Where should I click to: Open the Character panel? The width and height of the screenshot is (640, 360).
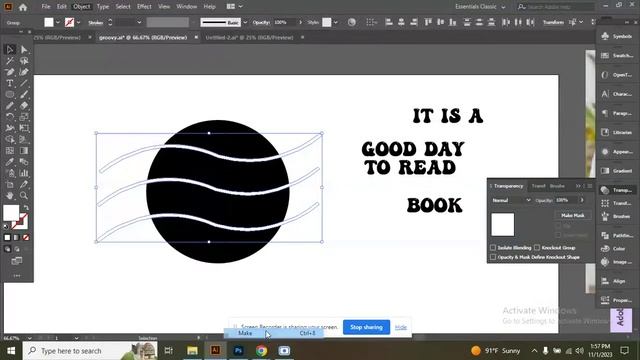click(617, 94)
